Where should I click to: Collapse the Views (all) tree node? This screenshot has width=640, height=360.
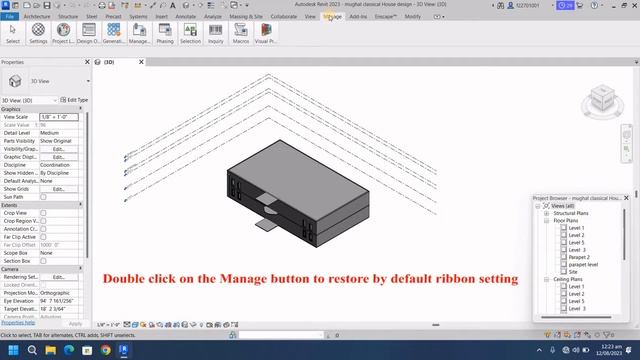tap(538, 206)
